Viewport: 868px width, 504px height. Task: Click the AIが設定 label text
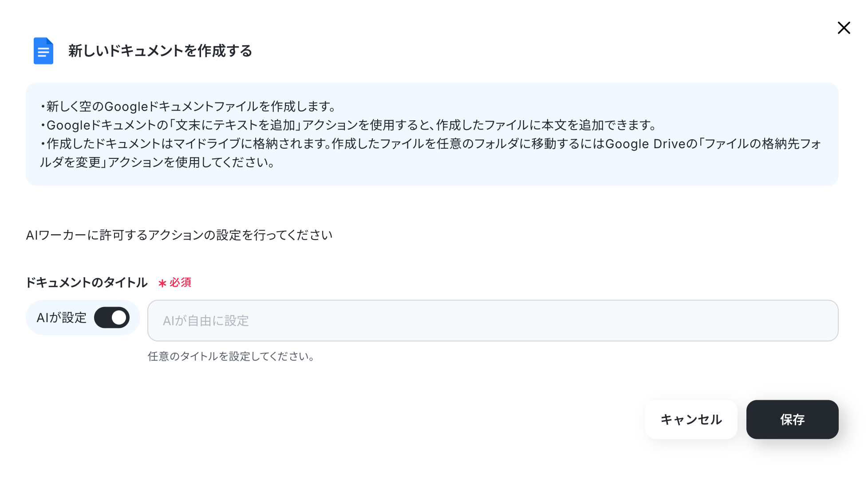pyautogui.click(x=61, y=318)
